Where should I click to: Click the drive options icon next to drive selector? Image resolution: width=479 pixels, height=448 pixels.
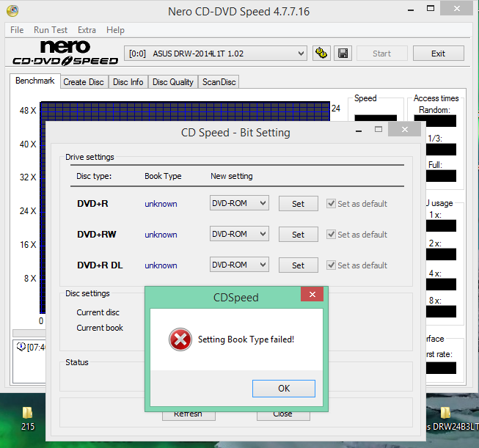tap(321, 54)
